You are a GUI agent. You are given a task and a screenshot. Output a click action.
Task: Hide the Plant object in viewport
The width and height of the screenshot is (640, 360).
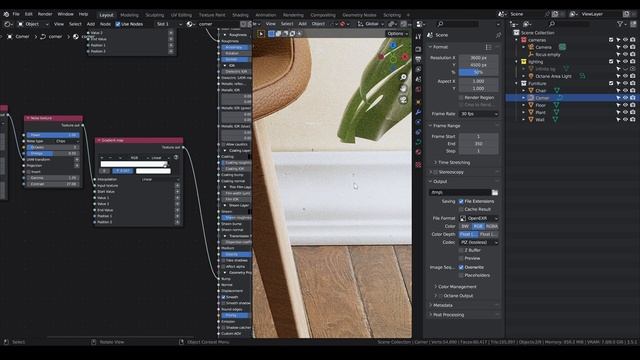point(625,113)
